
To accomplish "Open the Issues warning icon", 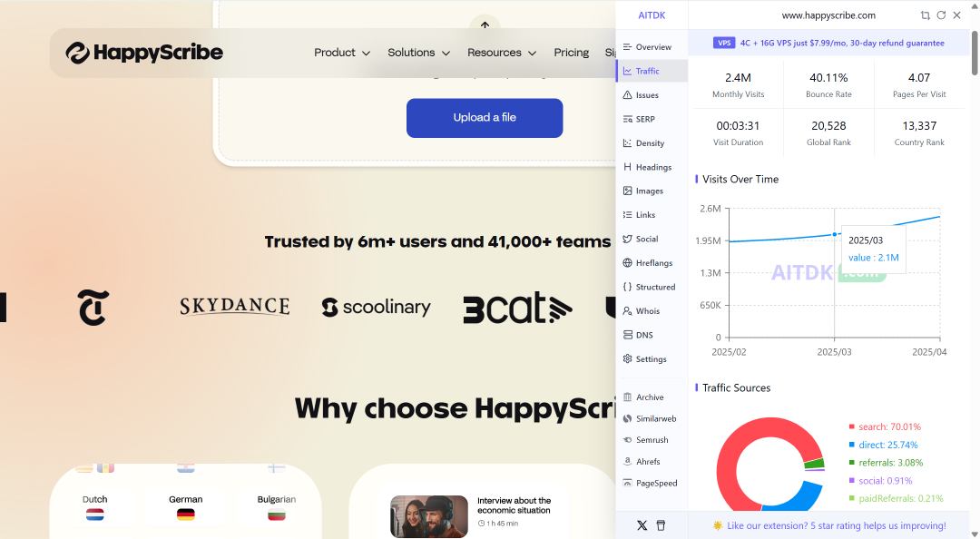I will coord(628,95).
